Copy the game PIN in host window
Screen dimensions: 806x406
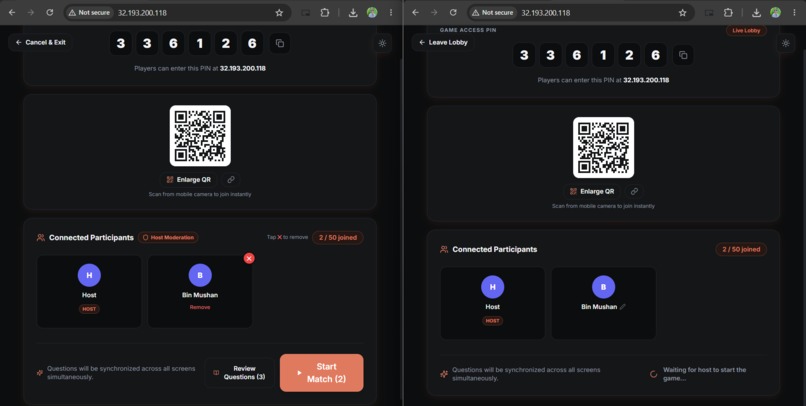pos(280,43)
